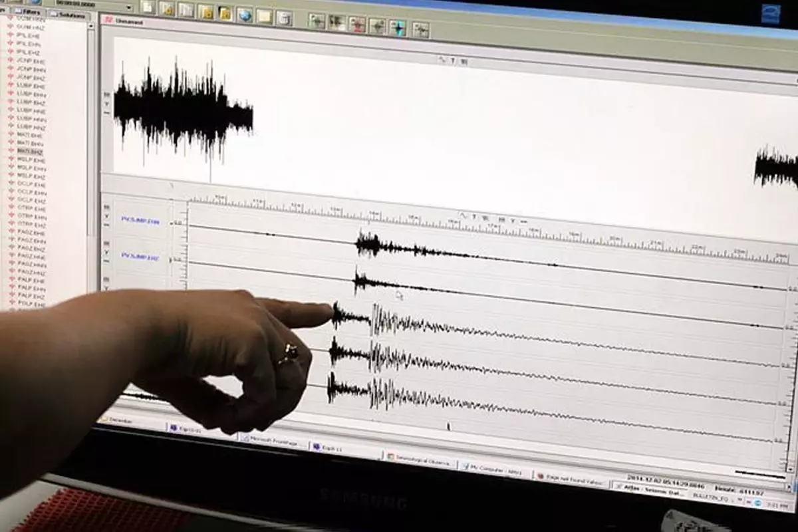Select the highlighted MATI BHZ channel
The height and width of the screenshot is (532, 798).
click(31, 151)
